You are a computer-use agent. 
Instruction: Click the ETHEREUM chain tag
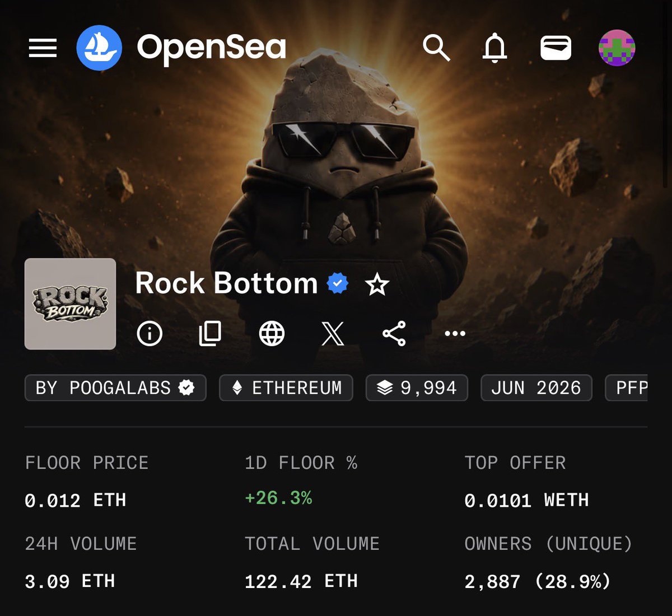click(286, 388)
